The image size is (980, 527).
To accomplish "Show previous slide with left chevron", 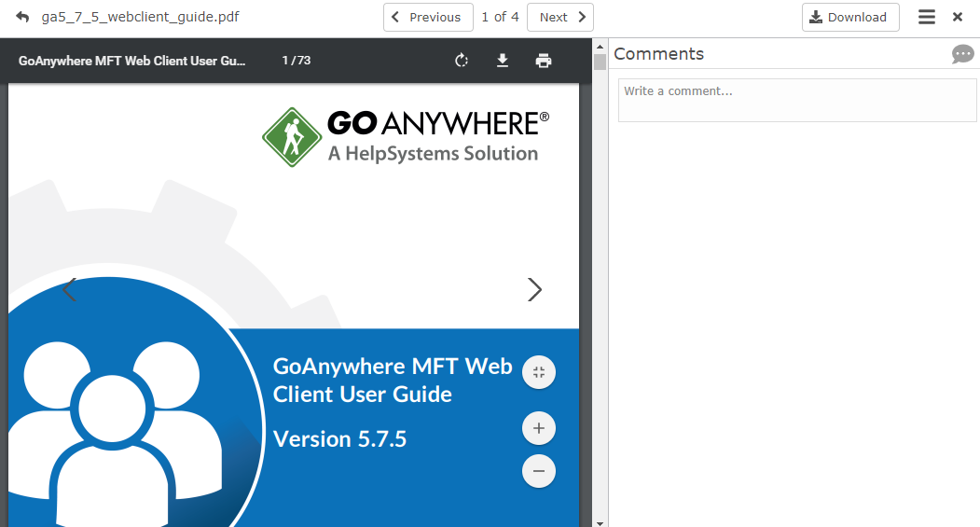I will pyautogui.click(x=69, y=290).
